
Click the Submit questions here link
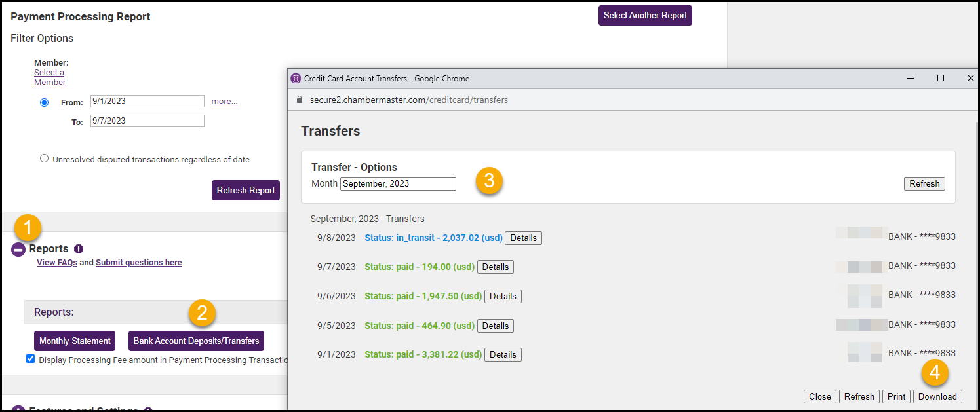[138, 262]
